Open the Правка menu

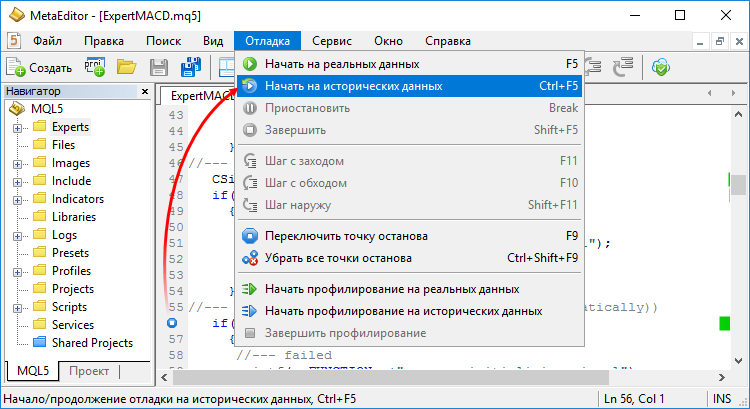[104, 41]
